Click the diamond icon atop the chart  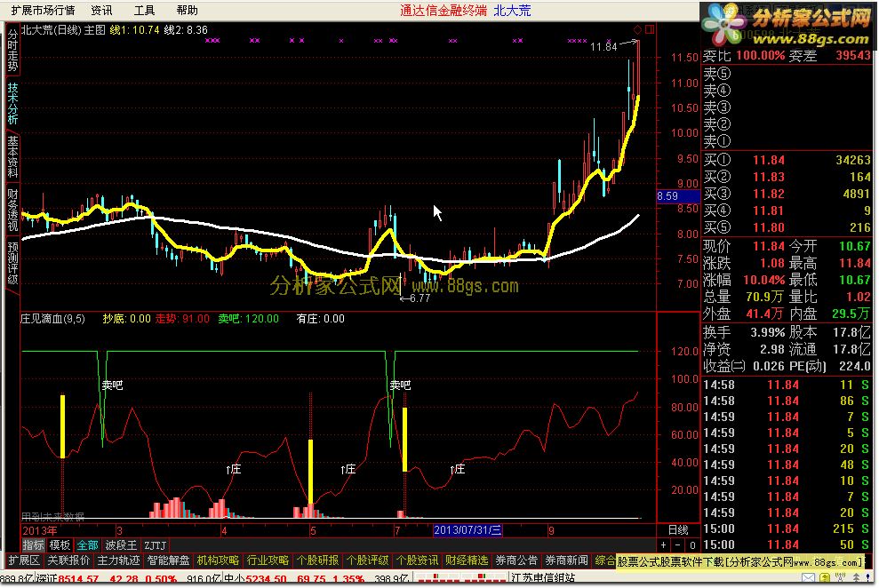click(x=637, y=29)
